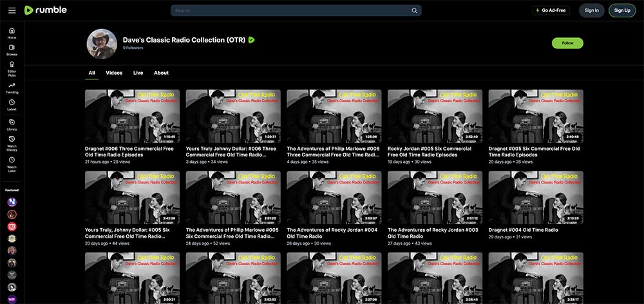This screenshot has width=644, height=304.
Task: Open Latest in the sidebar
Action: point(12,105)
